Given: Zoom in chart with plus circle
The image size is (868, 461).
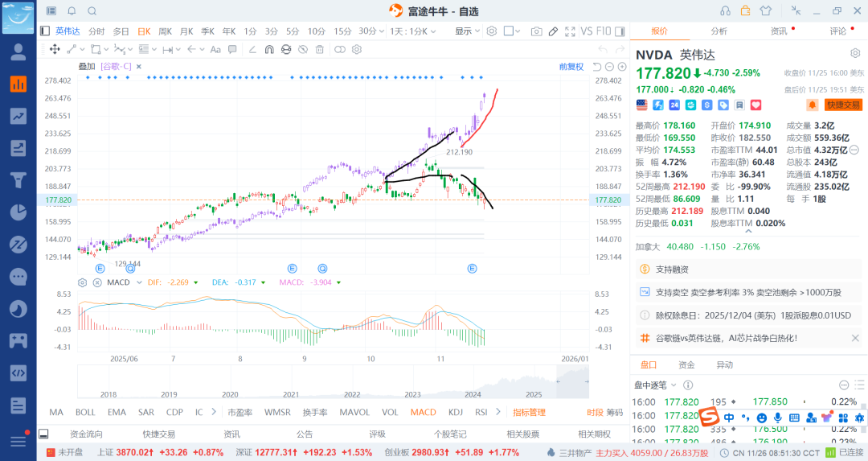Looking at the screenshot, I should [622, 67].
